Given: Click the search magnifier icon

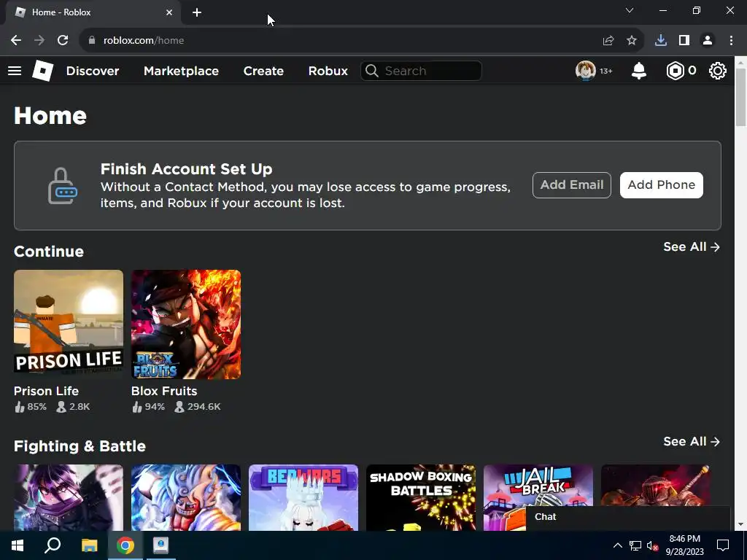Looking at the screenshot, I should [x=372, y=71].
